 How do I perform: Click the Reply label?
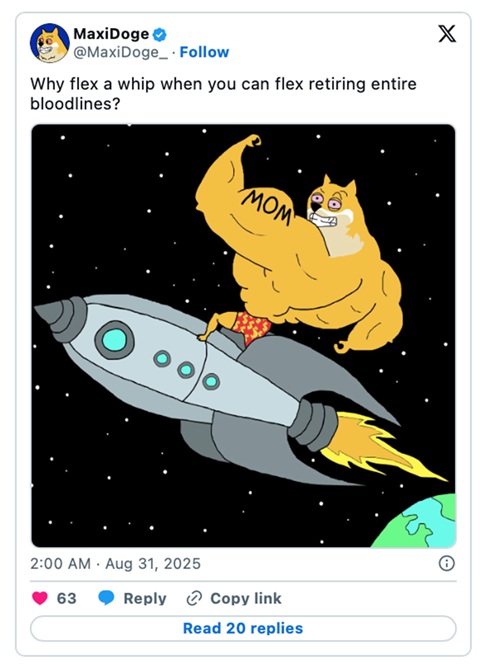[145, 598]
